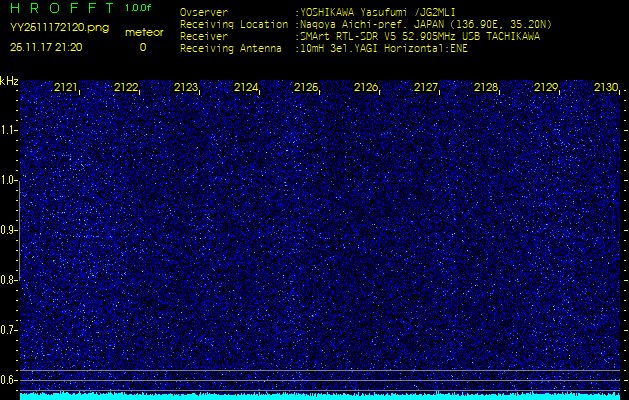
Task: Click the 2130 time marker
Action: point(606,88)
